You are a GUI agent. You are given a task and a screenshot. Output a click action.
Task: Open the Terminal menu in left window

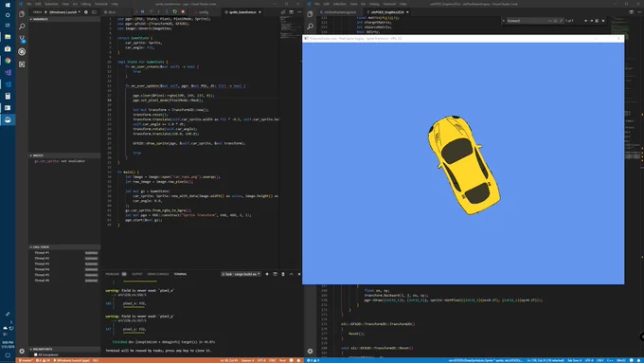coord(101,4)
